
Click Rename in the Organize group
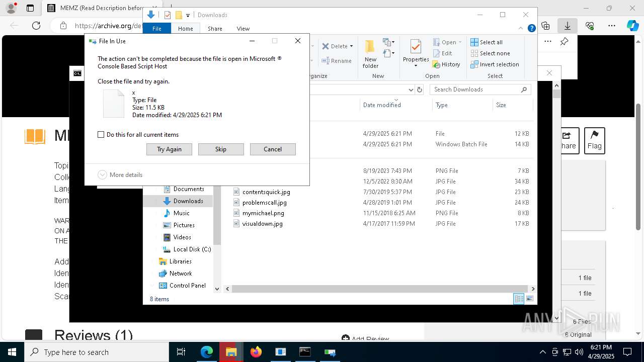[337, 61]
